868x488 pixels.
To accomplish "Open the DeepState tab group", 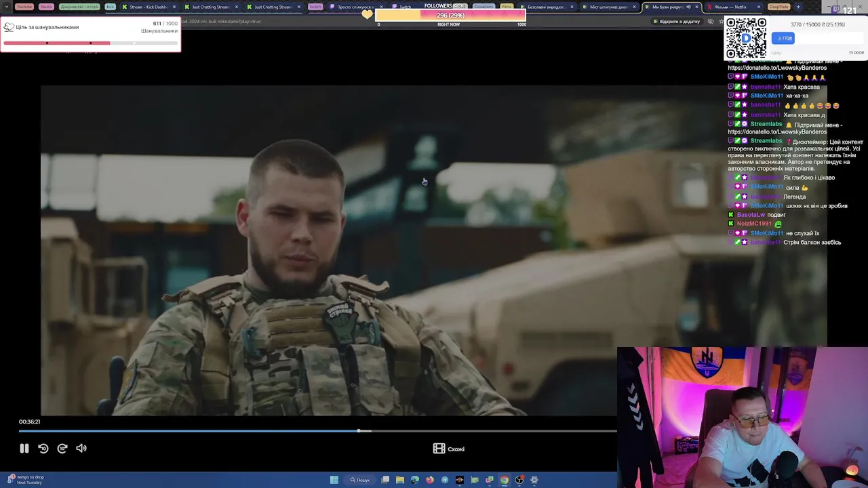I will coord(778,7).
